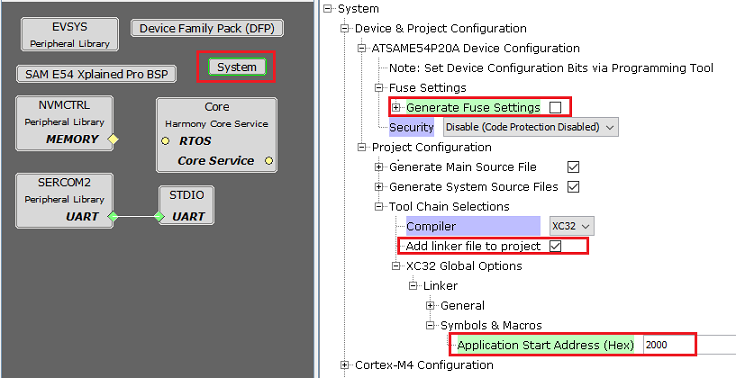Screen dimensions: 736x378
Task: Click the Application Start Address hex field
Action: (689, 345)
